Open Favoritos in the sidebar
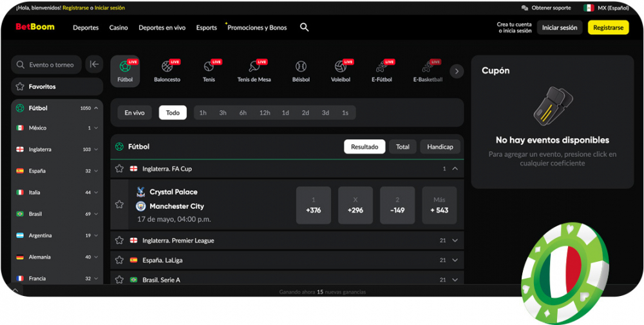The image size is (644, 325). point(57,87)
